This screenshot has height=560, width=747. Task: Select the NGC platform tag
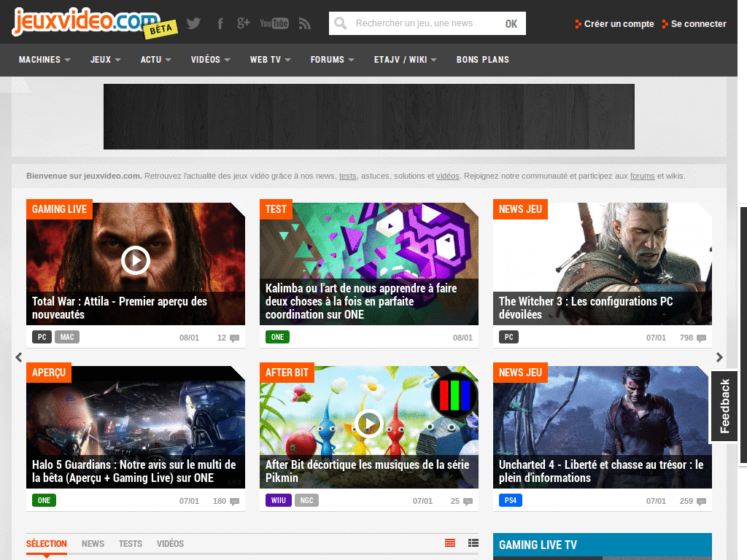pyautogui.click(x=307, y=500)
